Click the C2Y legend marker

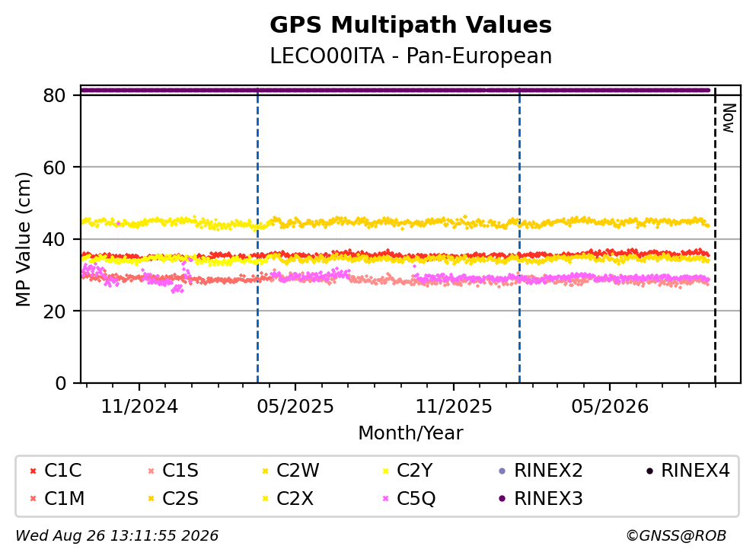(x=385, y=471)
